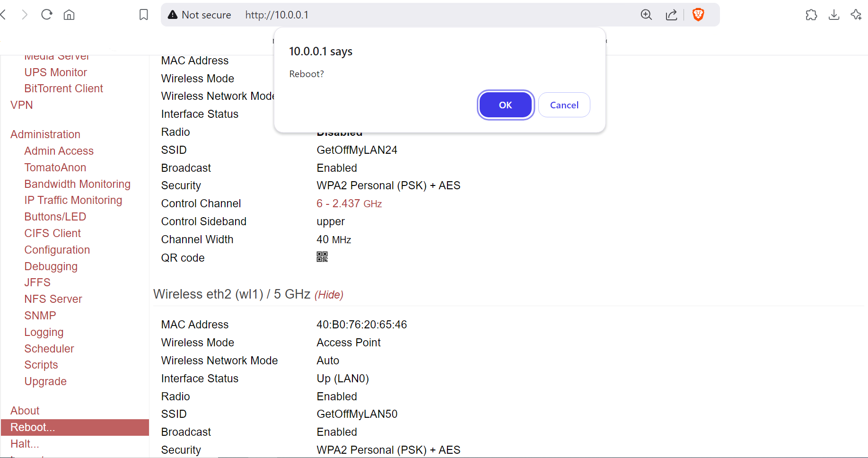This screenshot has height=458, width=868.
Task: Click the highlighted Reboot... menu item
Action: point(75,427)
